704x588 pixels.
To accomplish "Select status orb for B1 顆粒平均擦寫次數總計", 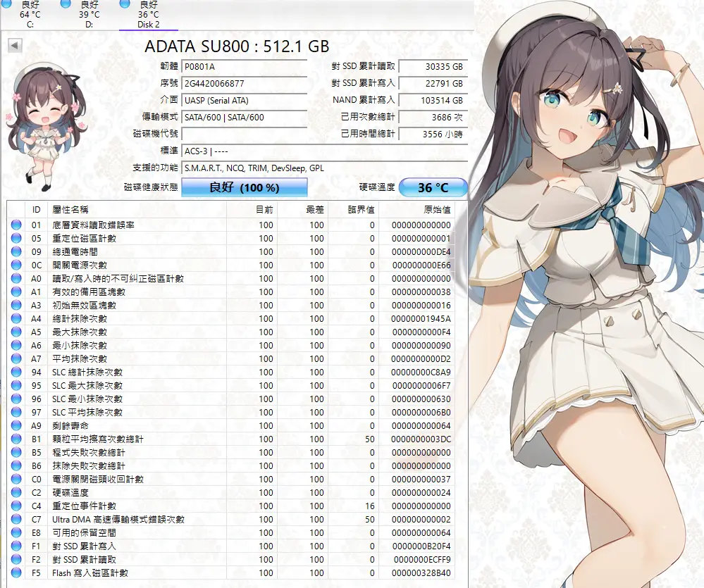I will point(16,439).
